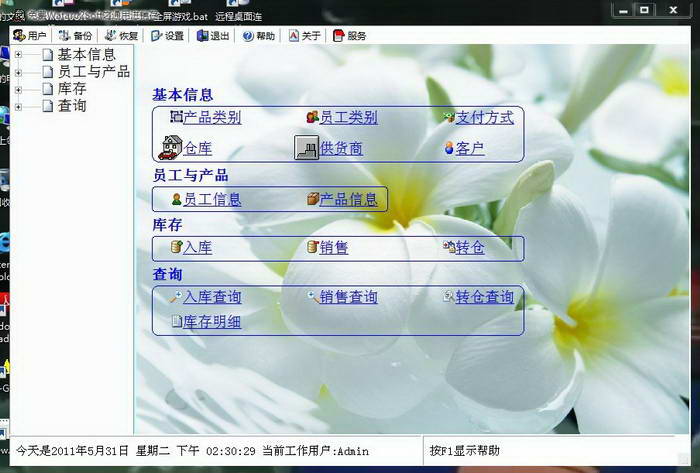The width and height of the screenshot is (700, 473).
Task: Click the magnifier icon beside 销售查询
Action: tap(313, 297)
